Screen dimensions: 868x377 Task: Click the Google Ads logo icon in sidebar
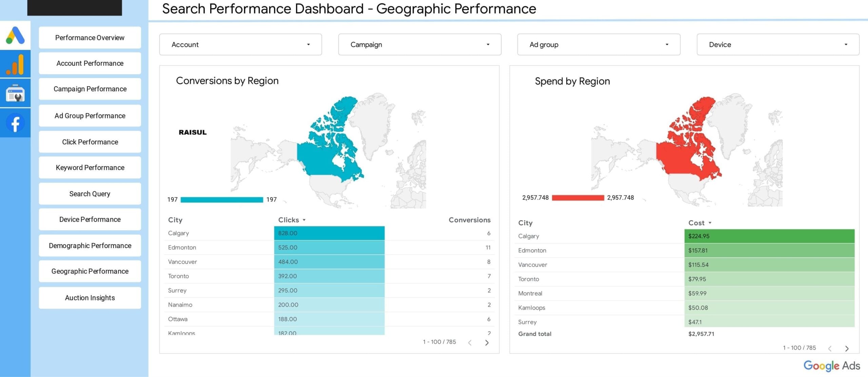pyautogui.click(x=15, y=35)
